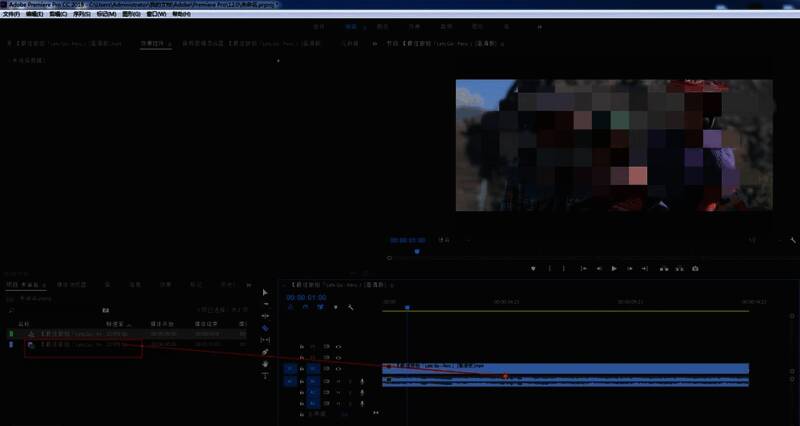Select the Selection arrow tool

point(265,292)
